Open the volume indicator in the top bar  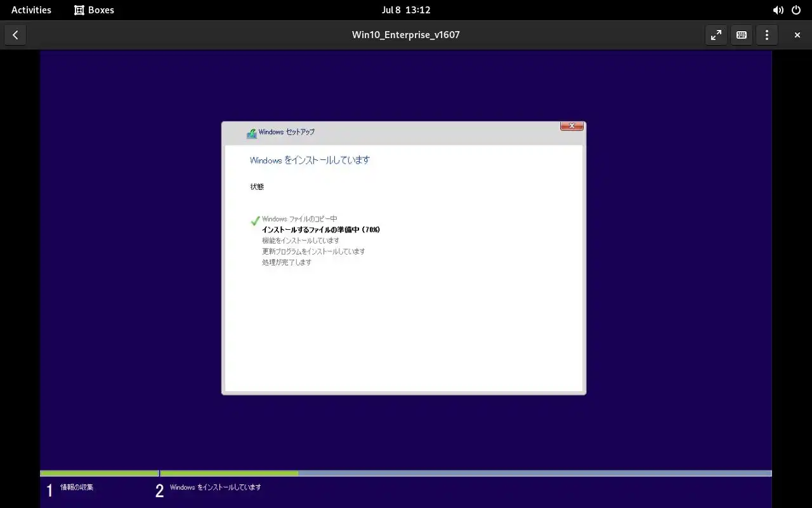click(778, 10)
